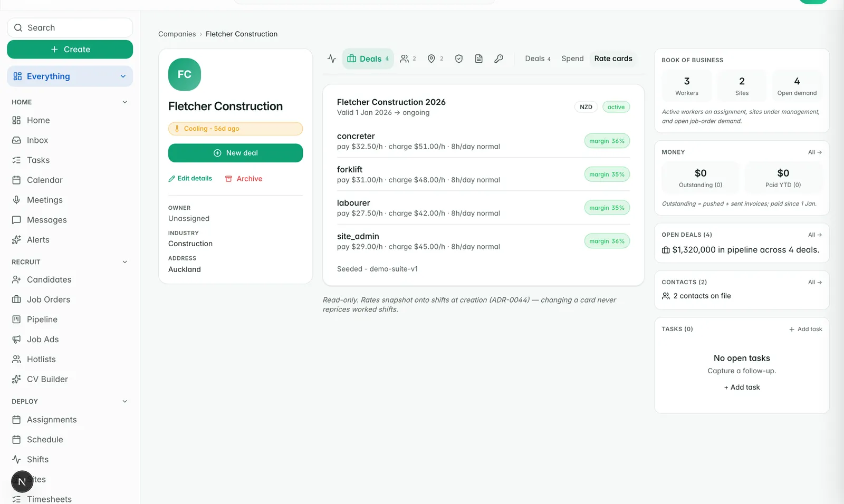844x504 pixels.
Task: Click the Candidates person-plus icon
Action: pyautogui.click(x=16, y=279)
